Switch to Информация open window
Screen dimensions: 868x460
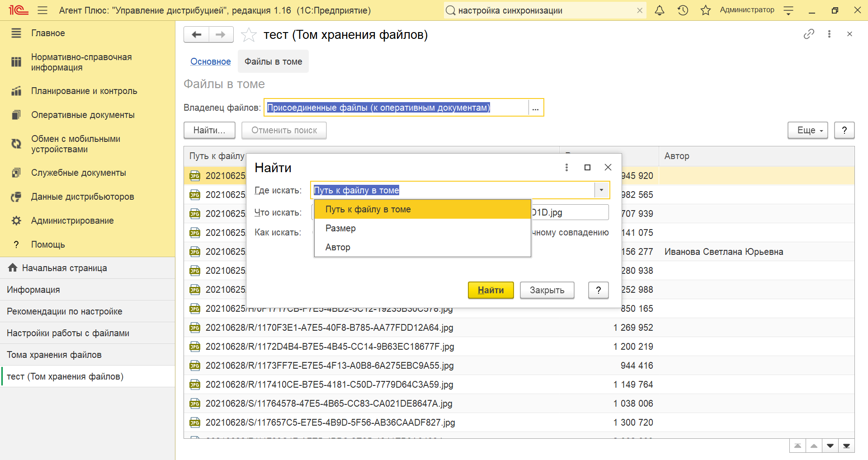pos(87,290)
